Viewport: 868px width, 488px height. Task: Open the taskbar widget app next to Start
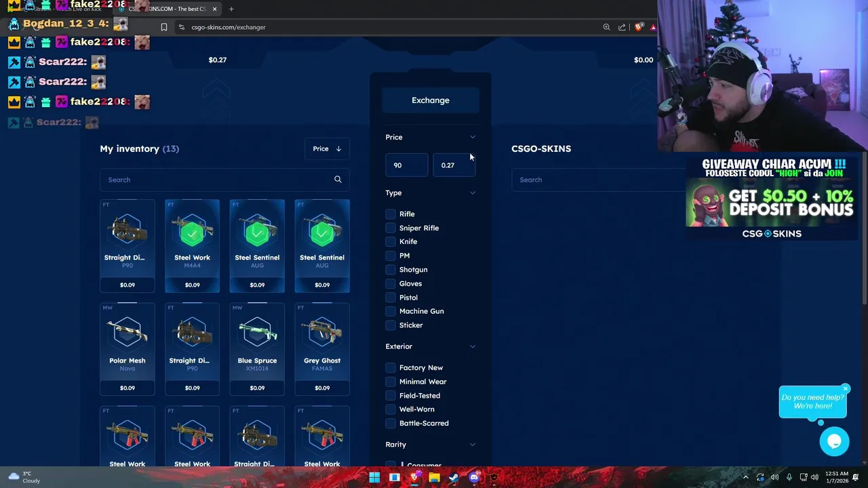tap(394, 477)
